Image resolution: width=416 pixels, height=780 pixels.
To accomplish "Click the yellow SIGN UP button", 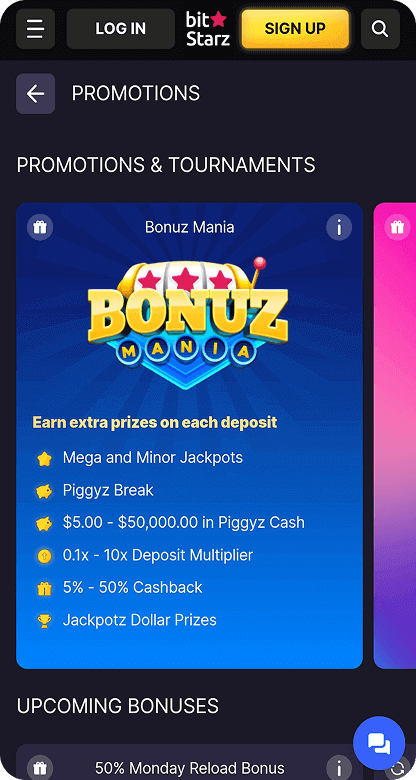I will [x=296, y=29].
